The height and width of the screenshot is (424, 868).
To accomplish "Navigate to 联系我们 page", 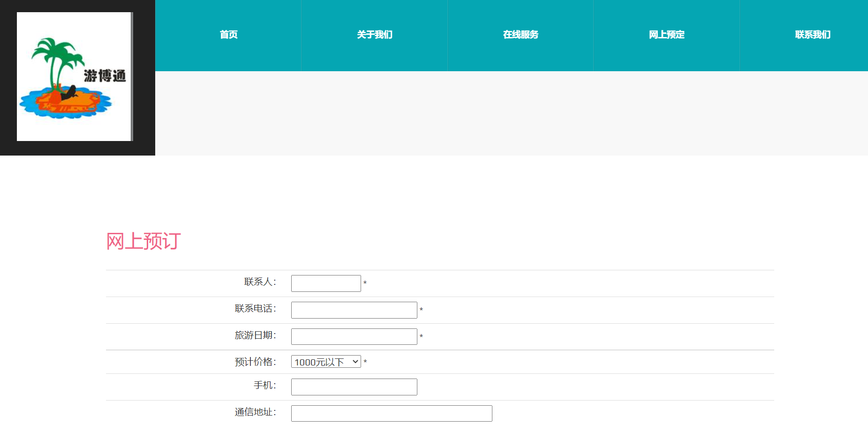I will 813,35.
